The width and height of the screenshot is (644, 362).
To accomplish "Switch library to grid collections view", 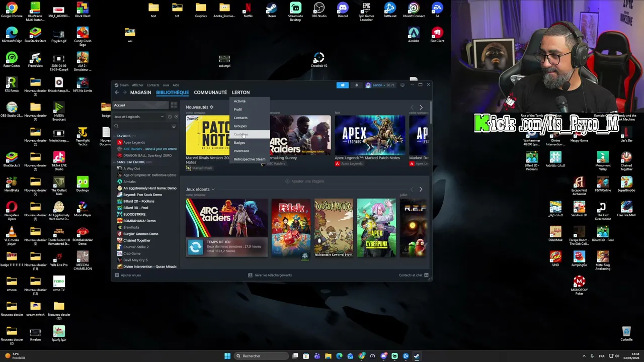I will point(174,105).
